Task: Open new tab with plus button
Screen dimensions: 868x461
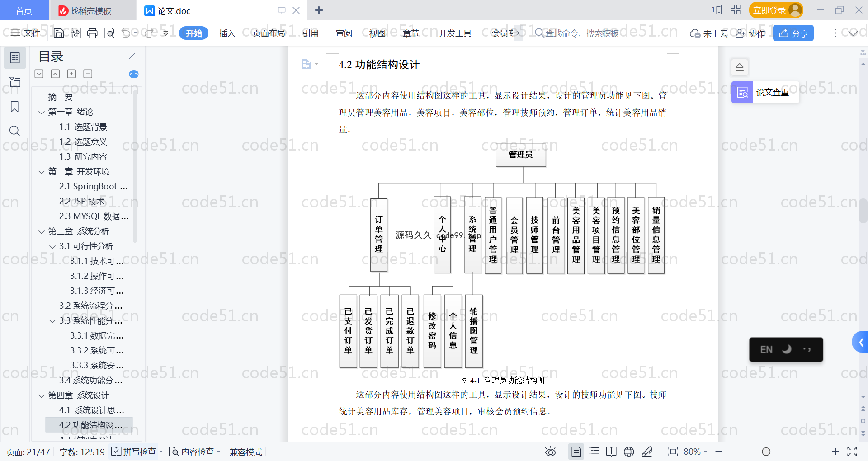Action: point(319,10)
